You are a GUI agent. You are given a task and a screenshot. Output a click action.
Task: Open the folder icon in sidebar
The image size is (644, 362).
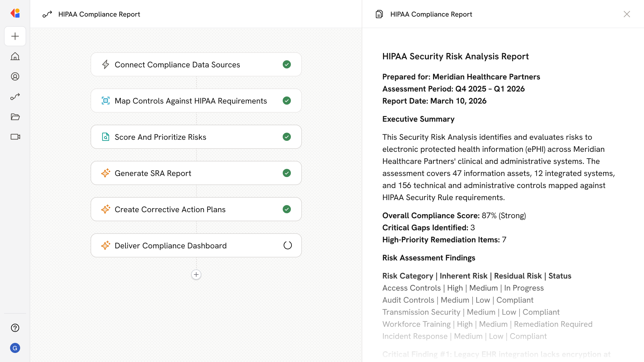click(15, 117)
